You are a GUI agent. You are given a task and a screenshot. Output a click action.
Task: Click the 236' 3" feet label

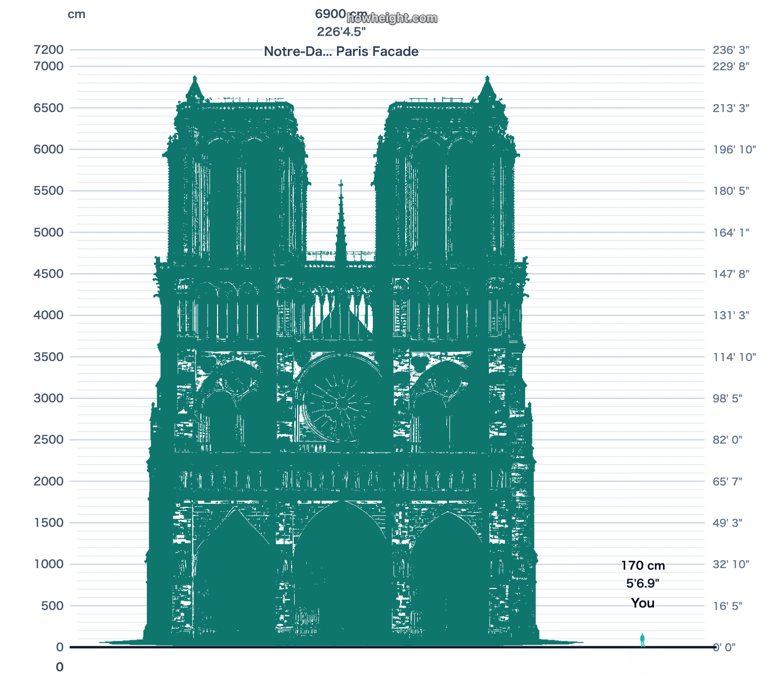tap(731, 50)
